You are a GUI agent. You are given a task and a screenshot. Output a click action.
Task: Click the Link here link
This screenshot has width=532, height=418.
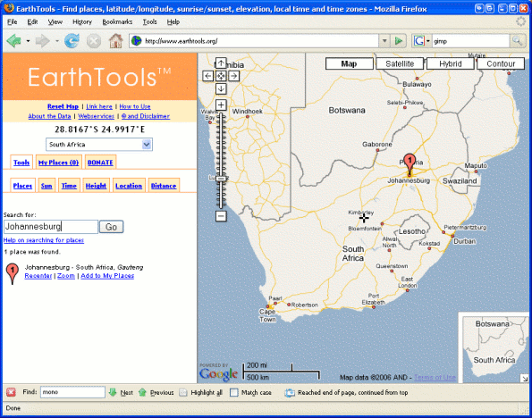[99, 106]
